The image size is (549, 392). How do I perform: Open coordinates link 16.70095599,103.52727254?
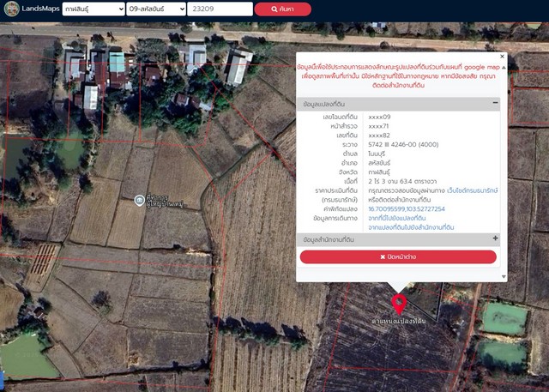pyautogui.click(x=407, y=209)
